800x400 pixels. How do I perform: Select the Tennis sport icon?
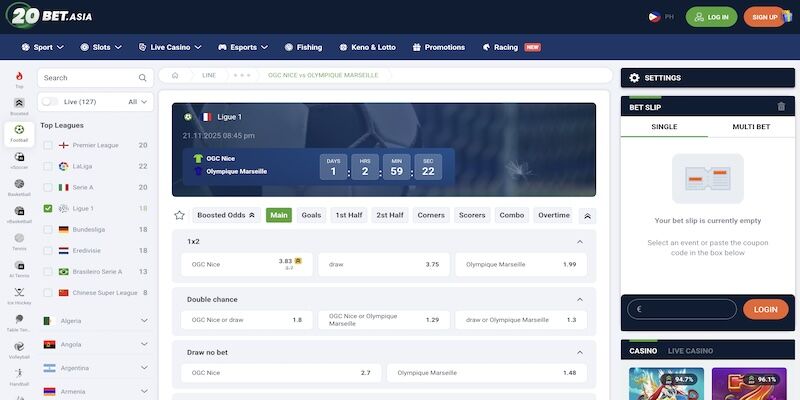19,238
